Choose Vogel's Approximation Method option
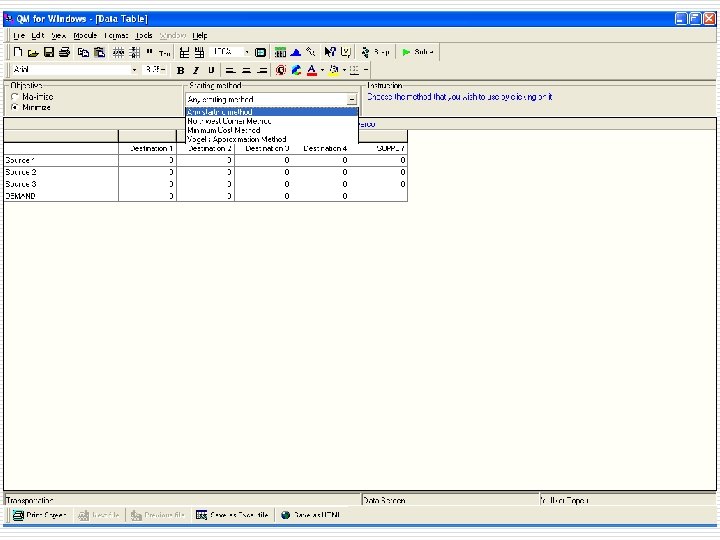The height and width of the screenshot is (540, 720). 271,139
